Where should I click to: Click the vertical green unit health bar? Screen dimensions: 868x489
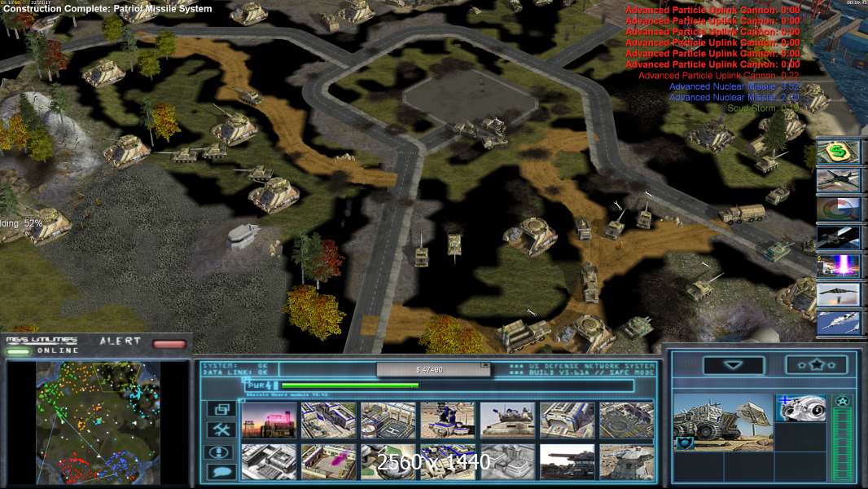click(x=843, y=445)
